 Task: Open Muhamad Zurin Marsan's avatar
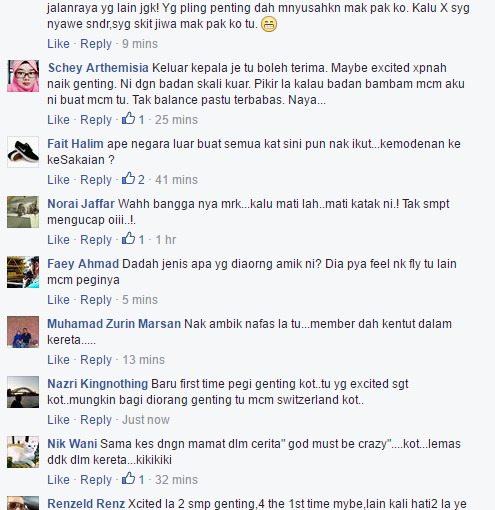(x=23, y=332)
